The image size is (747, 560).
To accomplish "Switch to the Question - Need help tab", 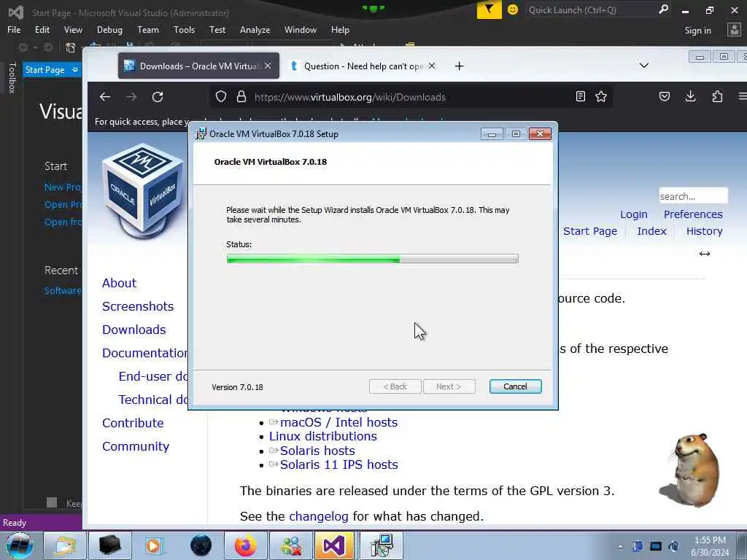I will [362, 66].
